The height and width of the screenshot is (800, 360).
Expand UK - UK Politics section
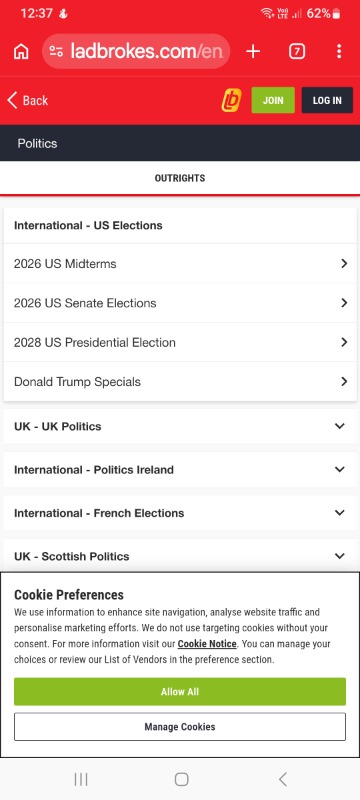click(x=180, y=426)
